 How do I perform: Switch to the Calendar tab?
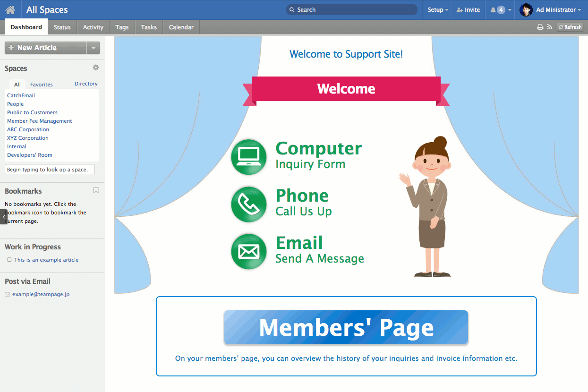[181, 27]
